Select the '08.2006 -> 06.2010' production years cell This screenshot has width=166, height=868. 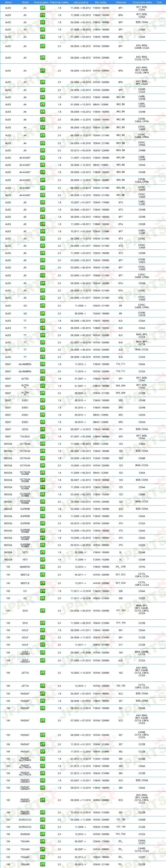[x=81, y=335]
